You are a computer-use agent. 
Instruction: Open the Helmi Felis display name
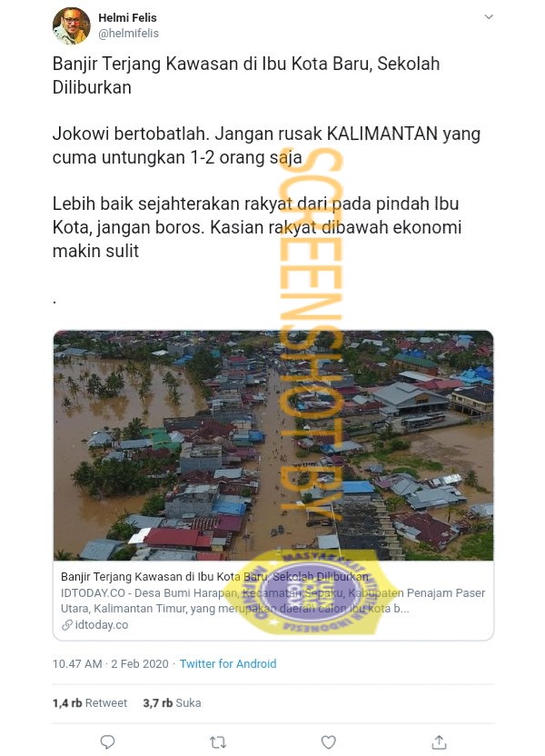pos(127,18)
